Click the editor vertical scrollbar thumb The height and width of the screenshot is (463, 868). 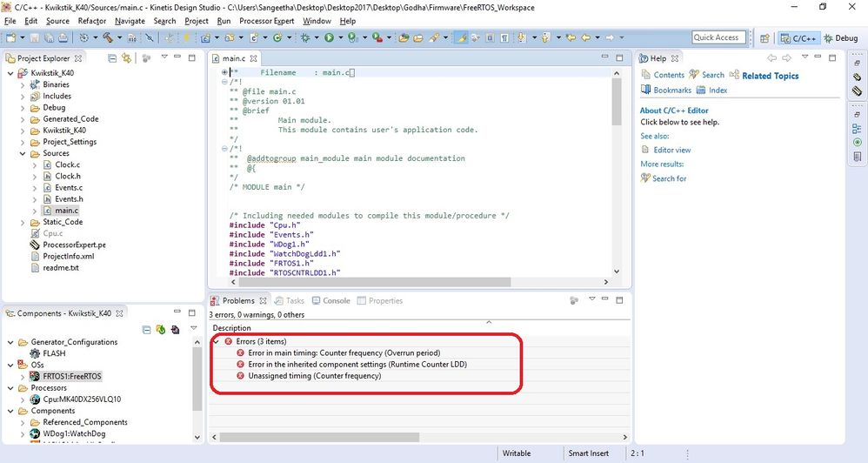pos(617,102)
